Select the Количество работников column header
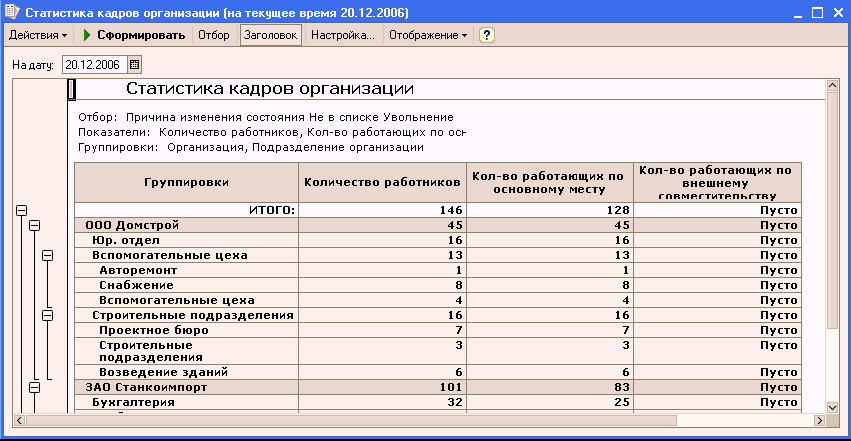The height and width of the screenshot is (441, 851). click(x=382, y=182)
